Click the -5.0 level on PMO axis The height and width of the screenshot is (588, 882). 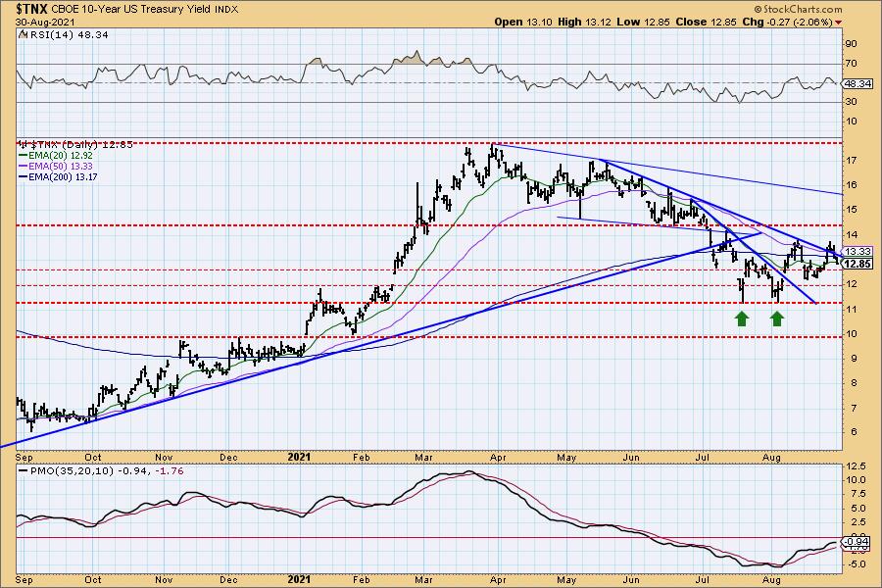[x=855, y=564]
